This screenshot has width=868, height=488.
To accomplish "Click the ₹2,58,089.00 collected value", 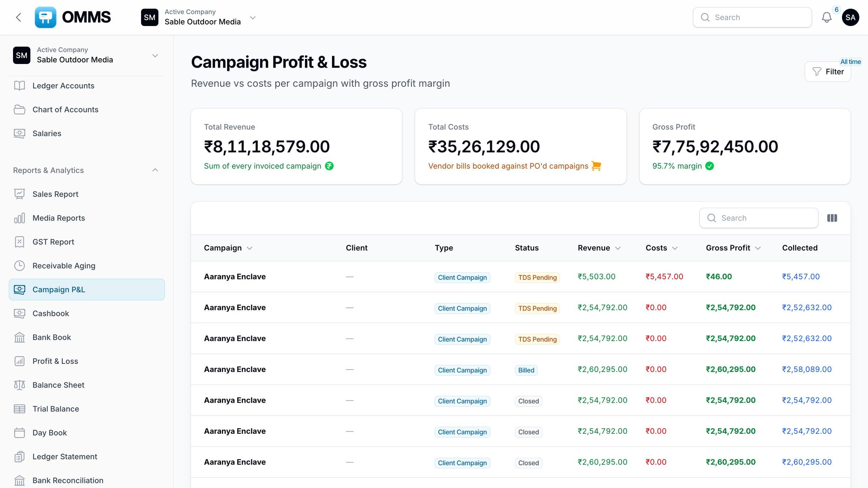I will tap(807, 369).
